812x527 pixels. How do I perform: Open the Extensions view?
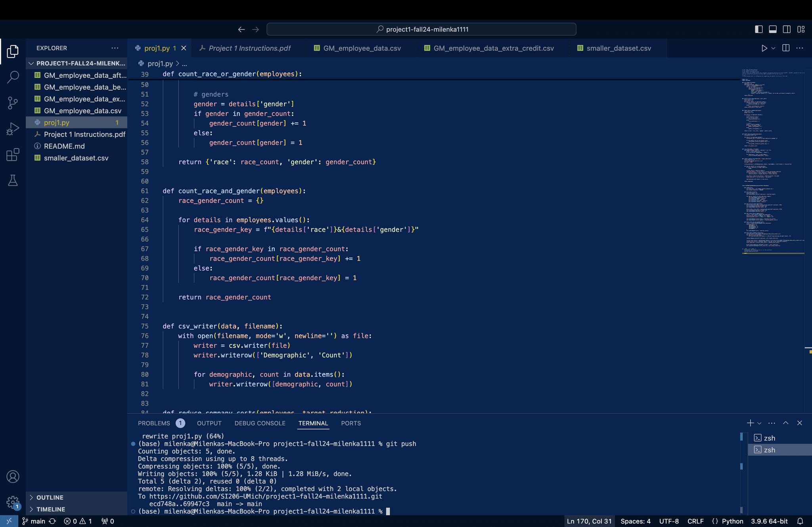(x=13, y=155)
